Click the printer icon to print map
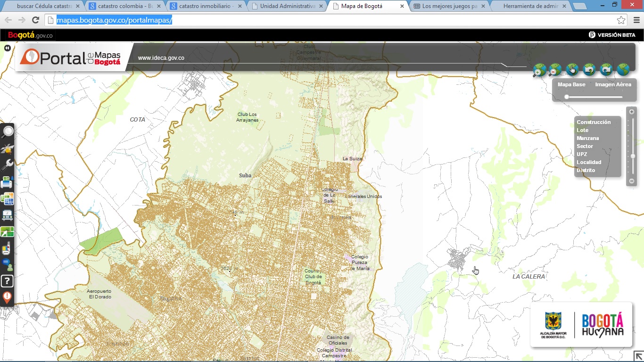The image size is (644, 362). [7, 182]
